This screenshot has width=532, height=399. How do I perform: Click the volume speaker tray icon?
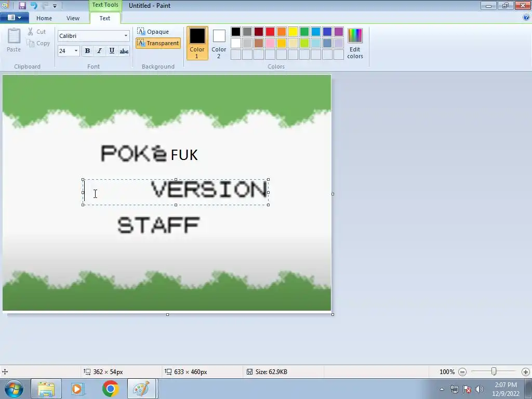tap(480, 389)
